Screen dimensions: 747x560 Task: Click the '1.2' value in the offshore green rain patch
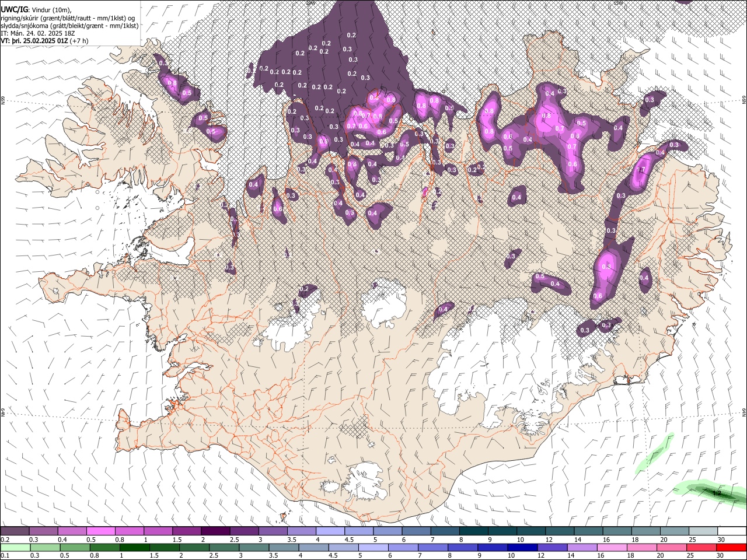718,494
